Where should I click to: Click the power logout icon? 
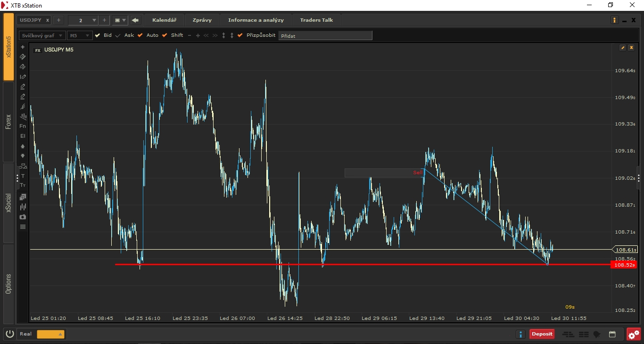(10, 334)
